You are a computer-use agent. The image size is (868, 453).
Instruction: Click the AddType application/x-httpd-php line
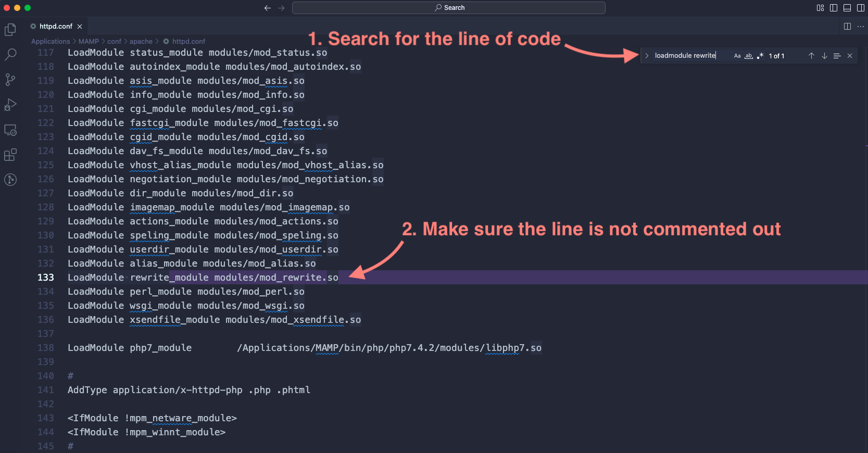[189, 390]
